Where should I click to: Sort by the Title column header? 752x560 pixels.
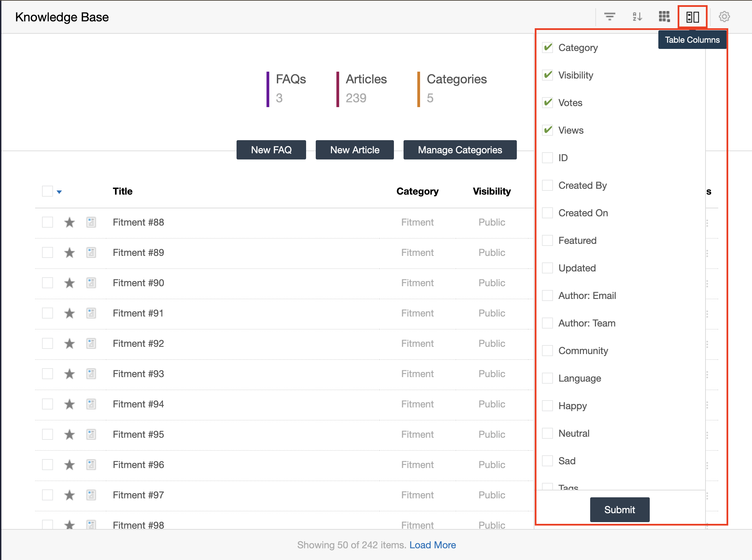(123, 191)
